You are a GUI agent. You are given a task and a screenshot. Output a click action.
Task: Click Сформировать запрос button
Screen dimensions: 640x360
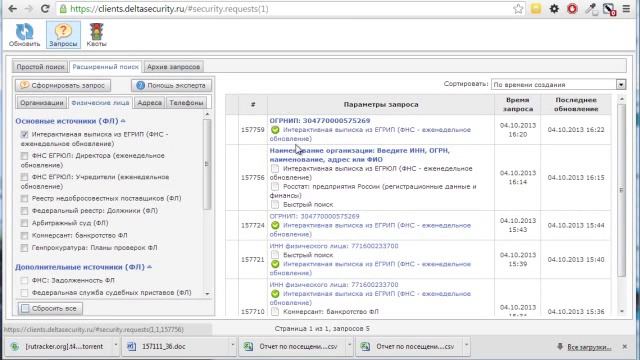[63, 85]
